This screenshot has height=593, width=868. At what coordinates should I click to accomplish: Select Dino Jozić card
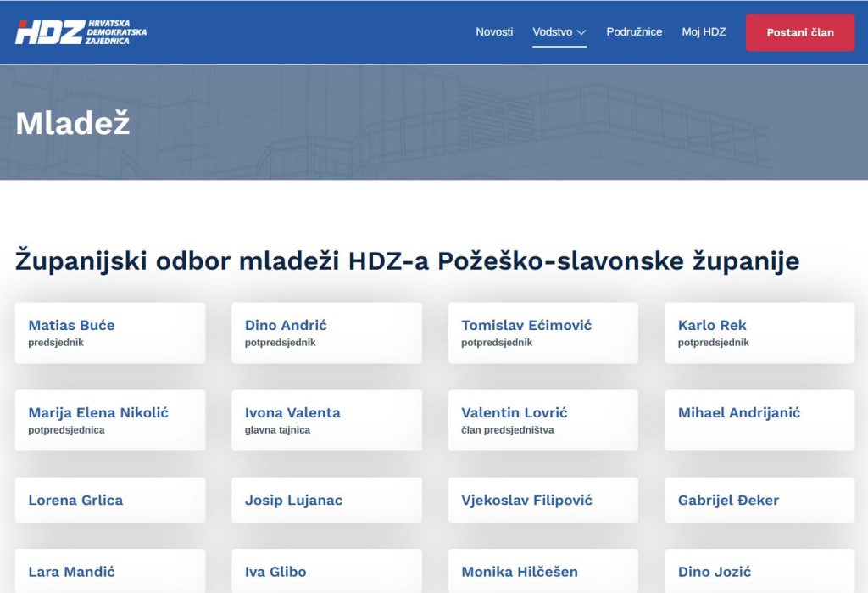click(x=759, y=572)
